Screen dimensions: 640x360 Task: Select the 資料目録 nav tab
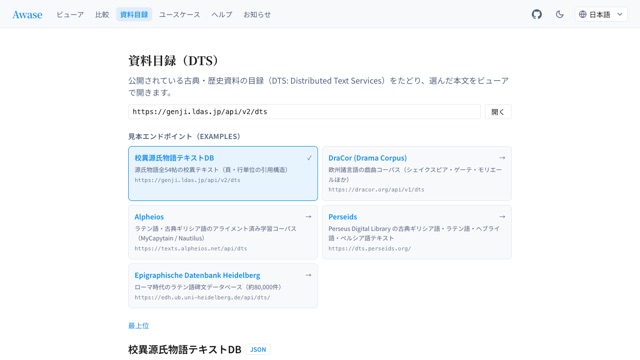coord(134,14)
